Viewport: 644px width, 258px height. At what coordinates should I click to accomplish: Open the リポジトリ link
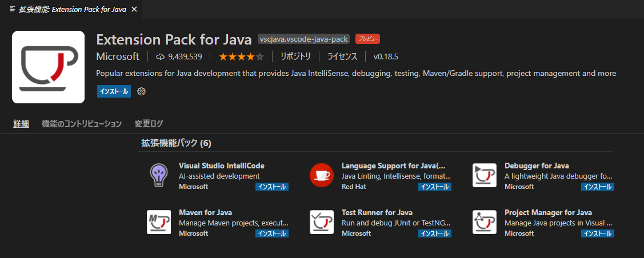coord(295,57)
